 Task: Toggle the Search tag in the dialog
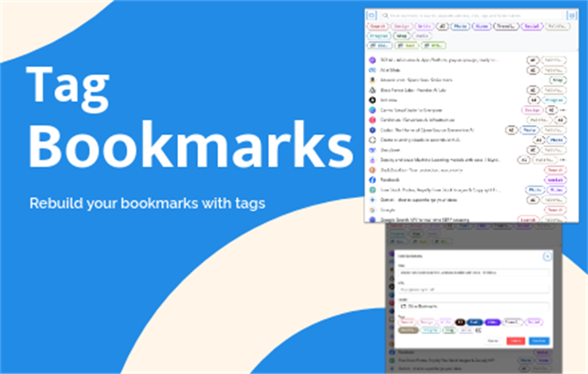[x=407, y=322]
